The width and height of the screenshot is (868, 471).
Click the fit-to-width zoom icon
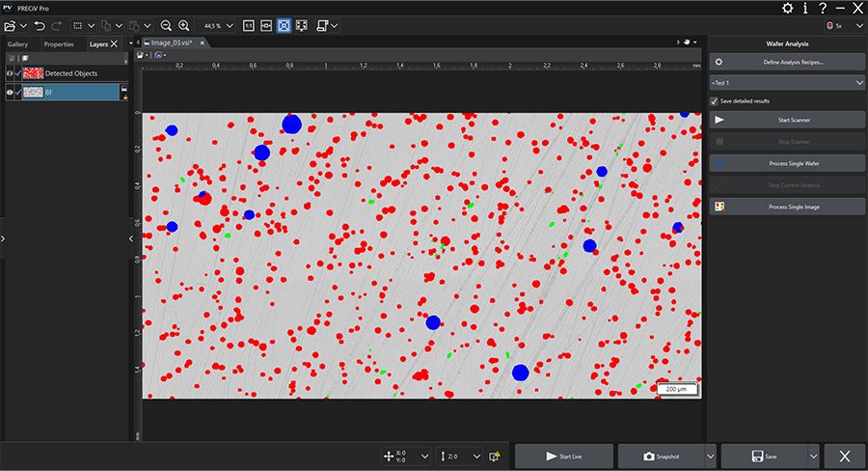pos(265,25)
